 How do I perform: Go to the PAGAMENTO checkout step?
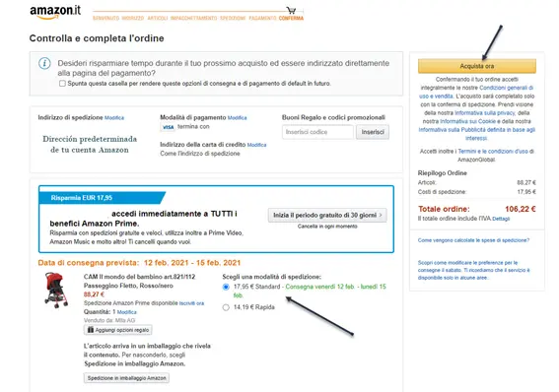click(x=263, y=18)
